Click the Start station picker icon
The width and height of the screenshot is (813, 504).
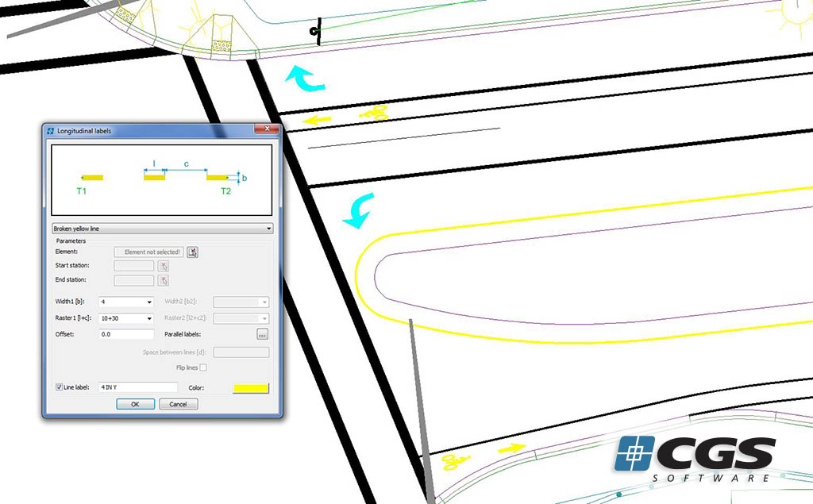click(x=164, y=266)
